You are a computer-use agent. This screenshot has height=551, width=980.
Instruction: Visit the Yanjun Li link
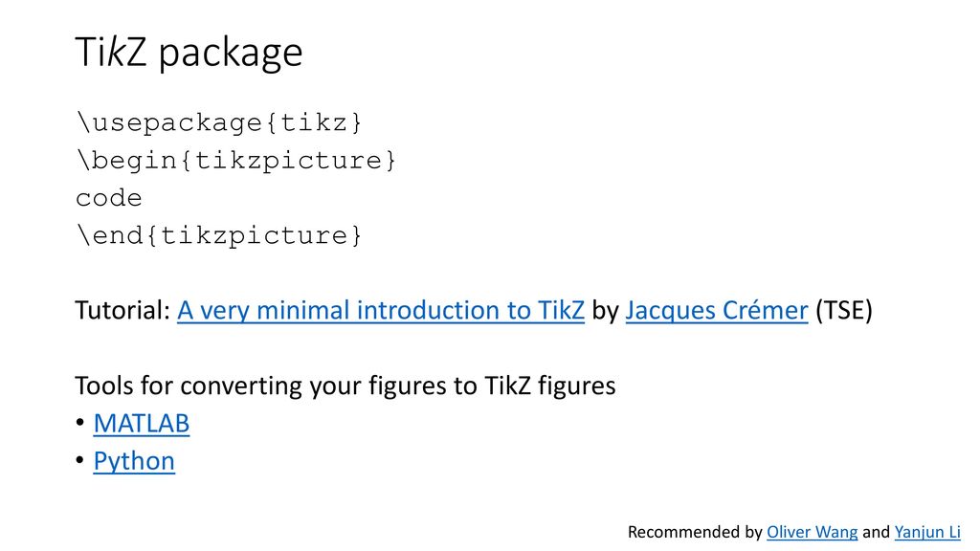(x=927, y=532)
